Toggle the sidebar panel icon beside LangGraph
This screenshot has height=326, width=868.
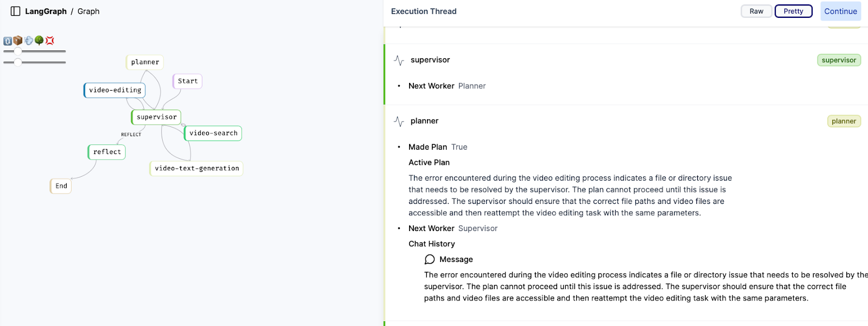(x=15, y=11)
